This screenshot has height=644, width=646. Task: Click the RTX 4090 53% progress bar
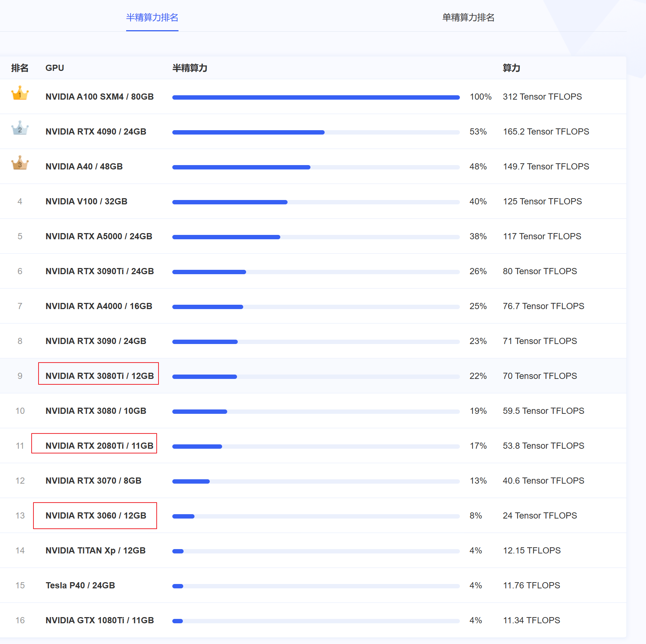click(316, 132)
